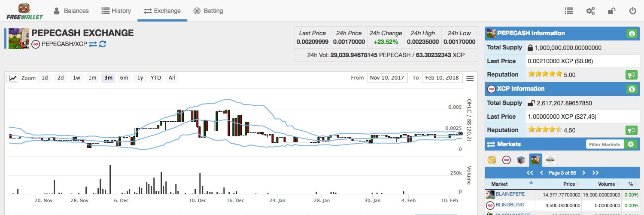Click PEPECASH Information green info button

pyautogui.click(x=632, y=33)
